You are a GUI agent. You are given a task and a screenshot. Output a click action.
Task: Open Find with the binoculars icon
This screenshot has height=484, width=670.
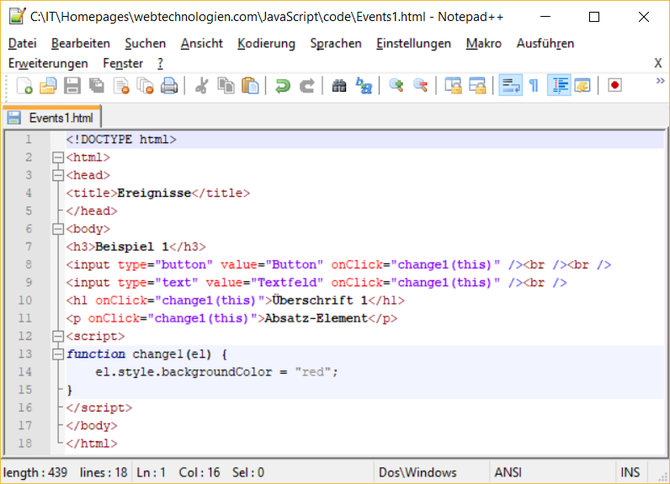pyautogui.click(x=339, y=86)
